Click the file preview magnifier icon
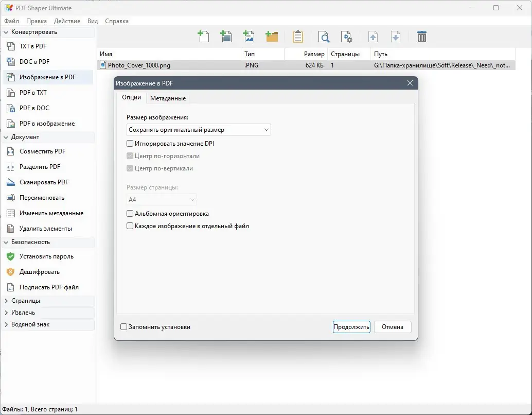532x415 pixels. pos(324,37)
